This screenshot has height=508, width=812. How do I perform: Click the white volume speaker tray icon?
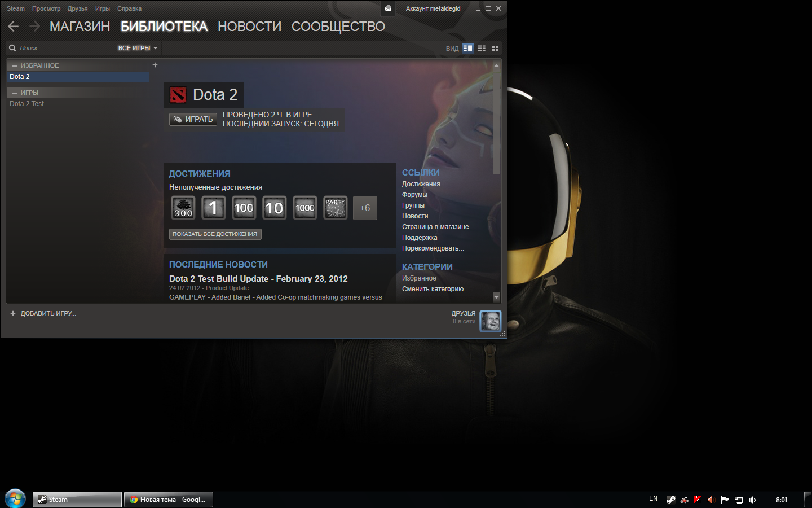pos(752,500)
